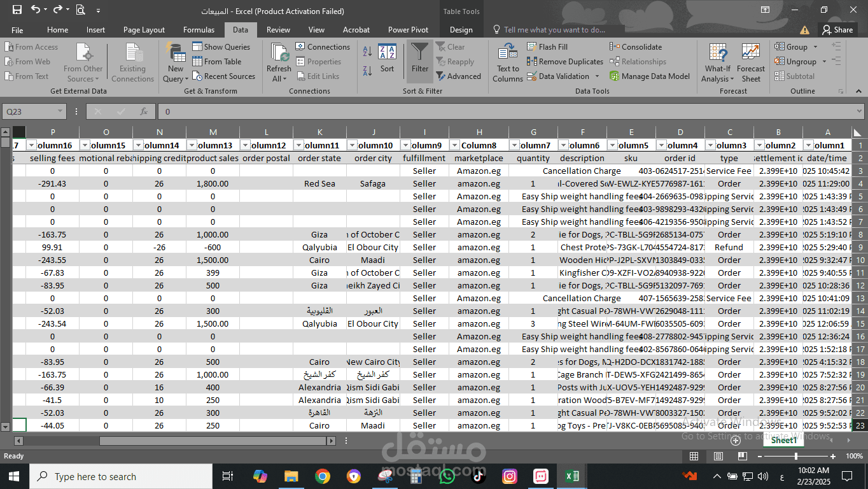Click the Insert Function fx button
Image resolution: width=868 pixels, height=489 pixels.
coord(144,111)
